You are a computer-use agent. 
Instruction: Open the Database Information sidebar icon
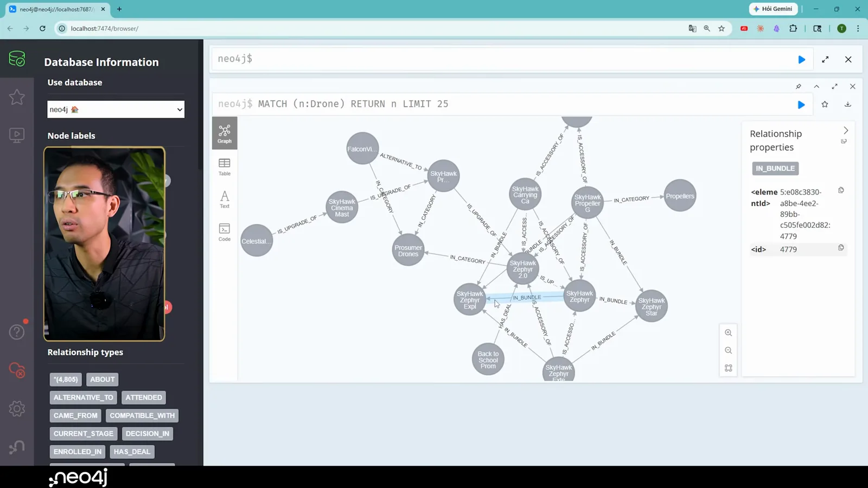(x=17, y=59)
